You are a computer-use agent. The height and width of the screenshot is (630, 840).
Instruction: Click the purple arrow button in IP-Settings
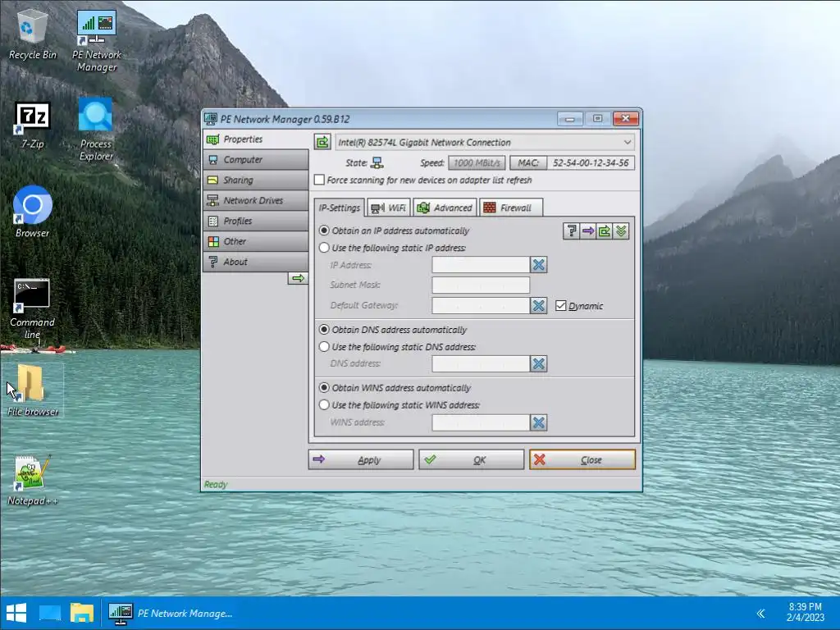587,231
